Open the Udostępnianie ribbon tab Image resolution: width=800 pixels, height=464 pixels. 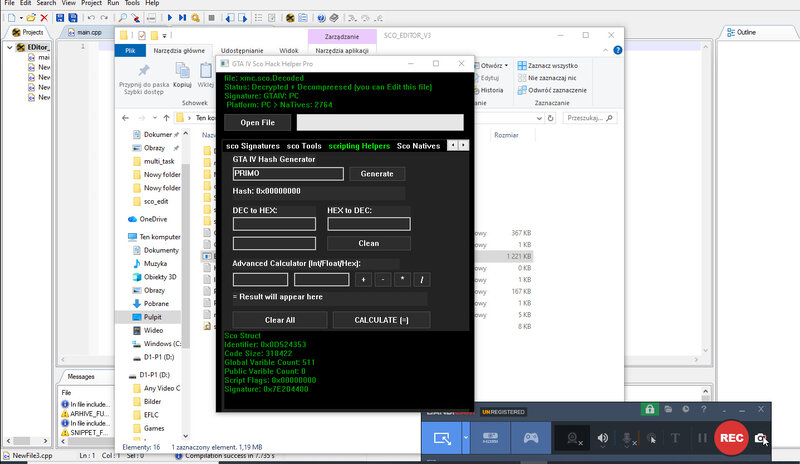242,51
